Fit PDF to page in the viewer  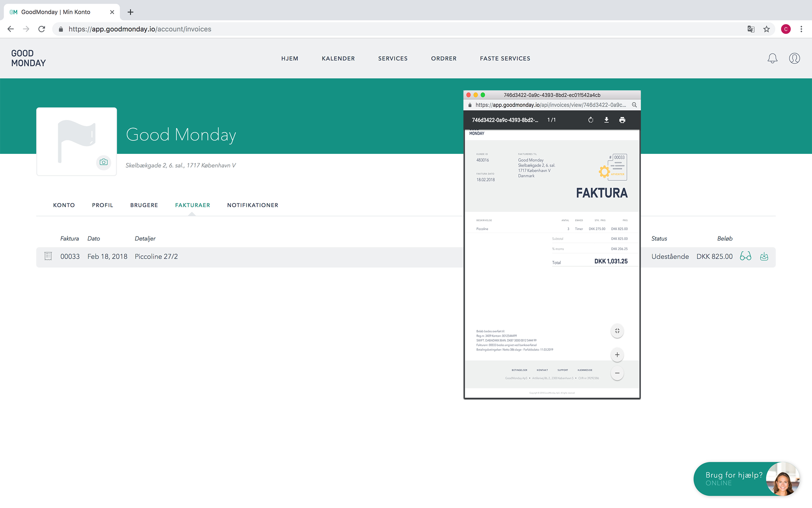click(617, 331)
